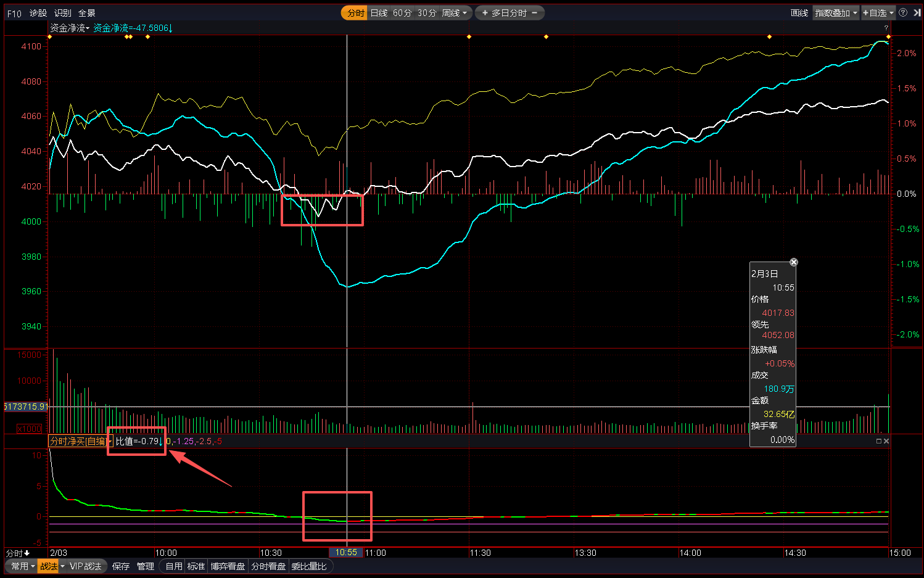Collapse the right side panel arrow
This screenshot has height=578, width=924.
pos(917,13)
